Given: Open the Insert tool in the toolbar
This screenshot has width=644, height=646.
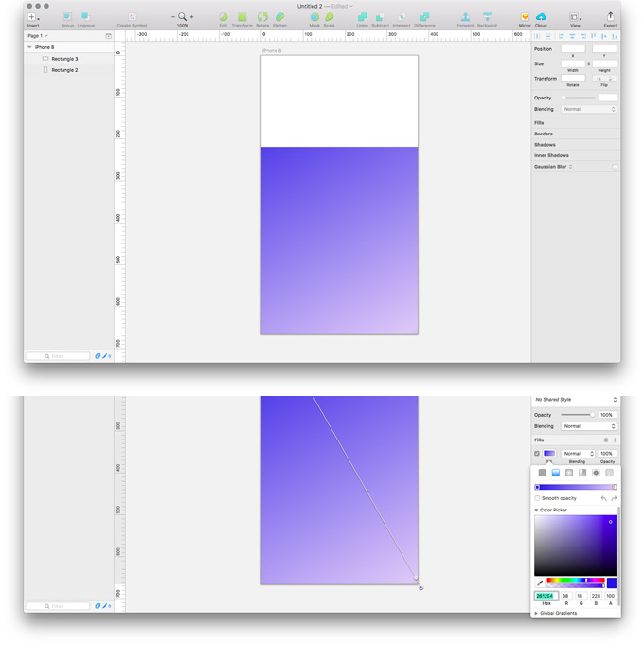Looking at the screenshot, I should tap(33, 17).
